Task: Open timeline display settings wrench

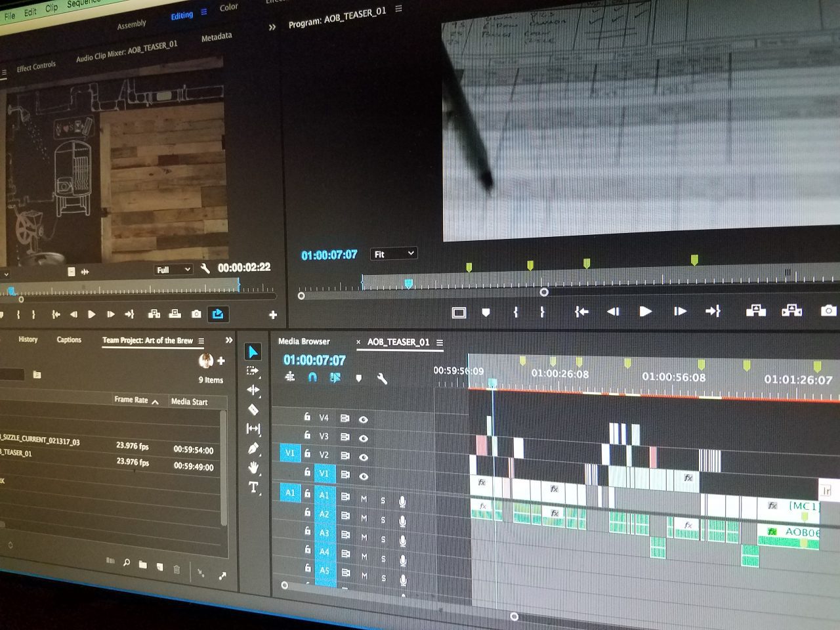Action: [x=382, y=379]
